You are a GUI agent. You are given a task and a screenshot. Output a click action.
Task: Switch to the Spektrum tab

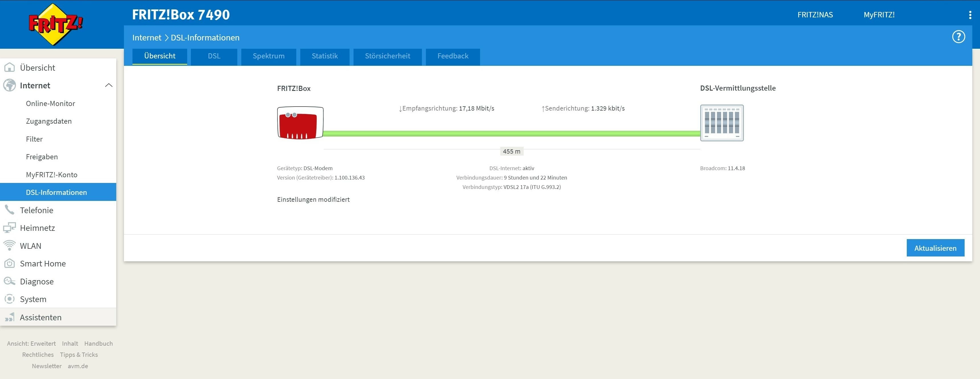(268, 56)
